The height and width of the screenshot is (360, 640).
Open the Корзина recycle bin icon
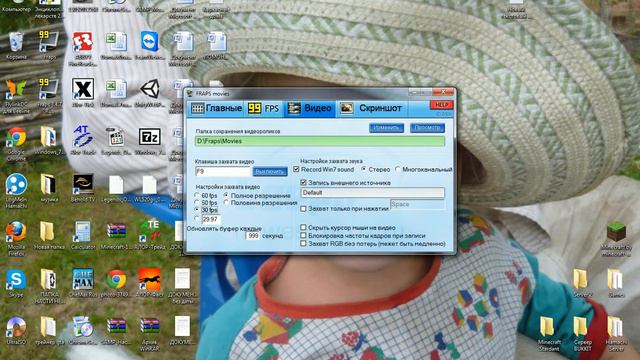click(16, 43)
